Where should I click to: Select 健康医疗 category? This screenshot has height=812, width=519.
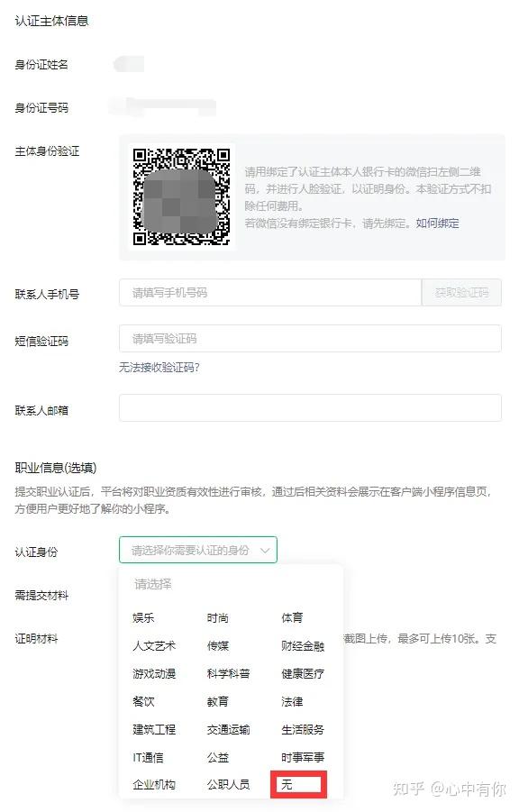[x=303, y=674]
